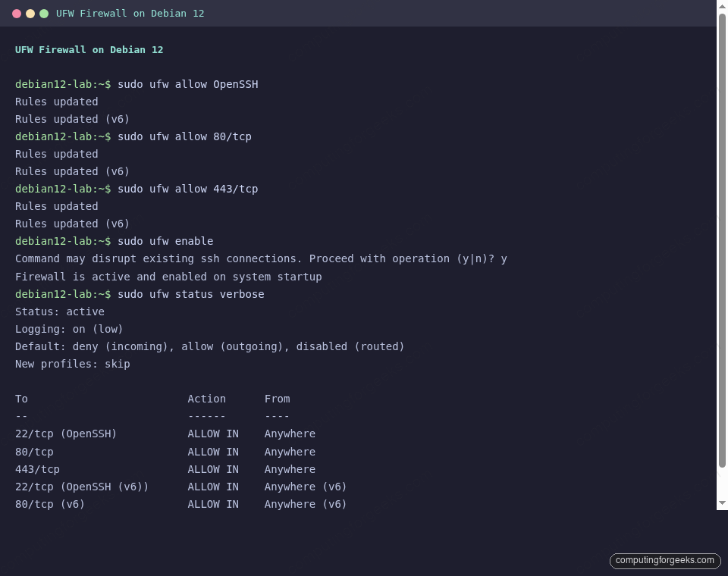This screenshot has width=728, height=576.
Task: Click the scrollbar up arrow
Action: point(722,6)
